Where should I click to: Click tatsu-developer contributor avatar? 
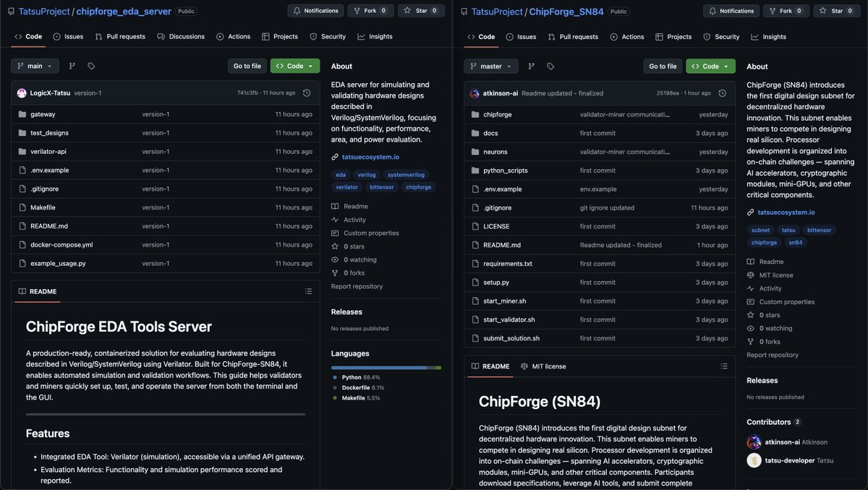click(x=754, y=460)
